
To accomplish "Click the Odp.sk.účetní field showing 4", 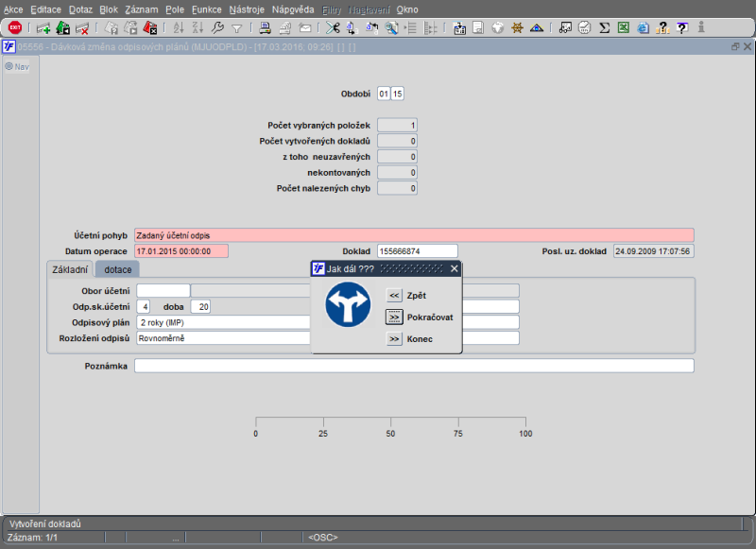I will 144,306.
